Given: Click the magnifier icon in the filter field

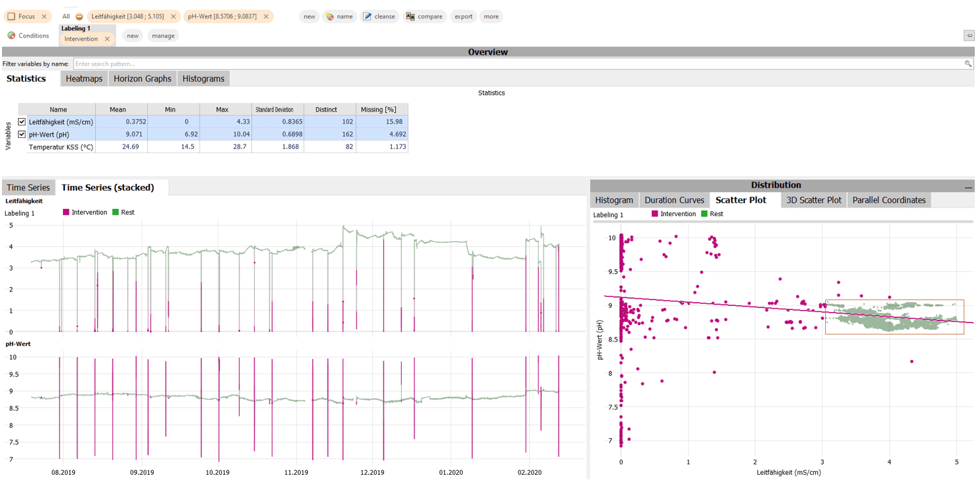Looking at the screenshot, I should pyautogui.click(x=968, y=64).
